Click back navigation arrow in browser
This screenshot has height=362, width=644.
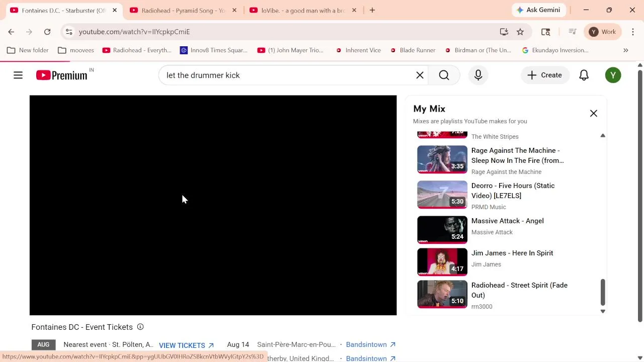click(x=11, y=32)
